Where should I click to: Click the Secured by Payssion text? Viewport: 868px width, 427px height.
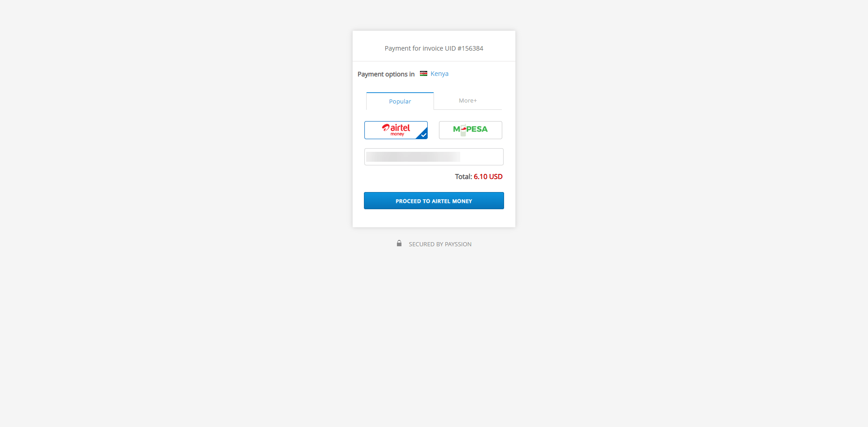(x=440, y=244)
